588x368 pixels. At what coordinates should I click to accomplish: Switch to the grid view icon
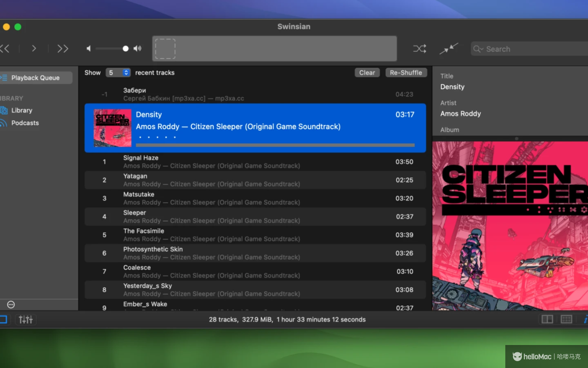click(566, 319)
